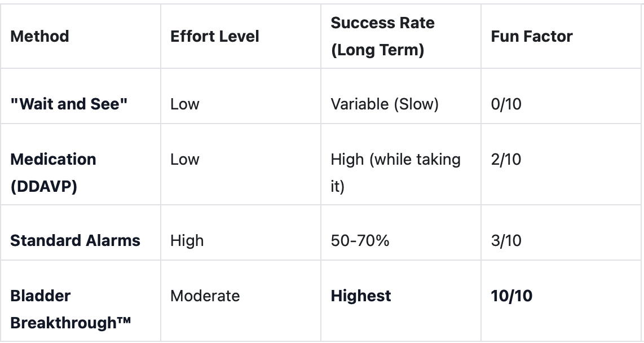Click the "High (while taking it)" cell
Viewport: 644px width, 343px height.
point(395,173)
